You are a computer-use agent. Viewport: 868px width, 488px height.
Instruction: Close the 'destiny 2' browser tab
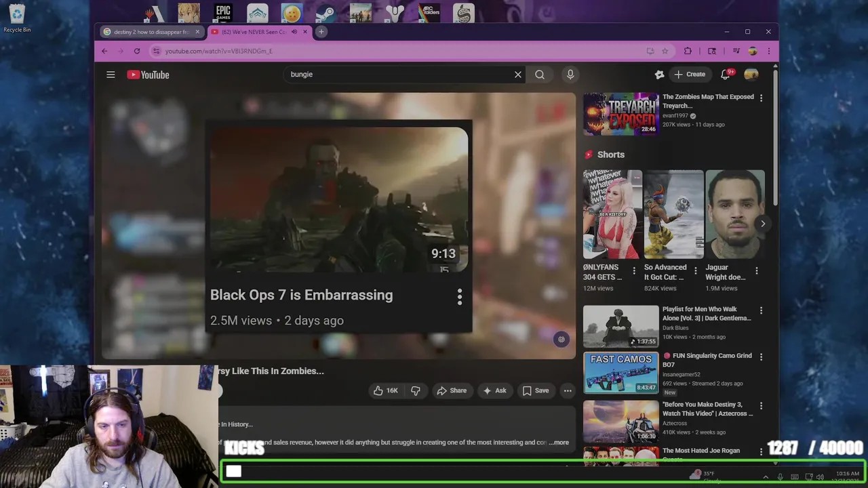click(197, 32)
